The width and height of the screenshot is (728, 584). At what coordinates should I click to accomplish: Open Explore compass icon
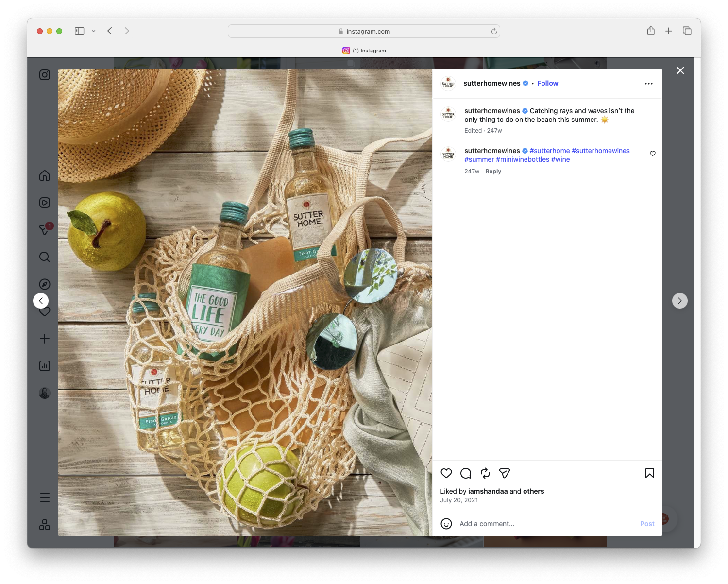[45, 284]
